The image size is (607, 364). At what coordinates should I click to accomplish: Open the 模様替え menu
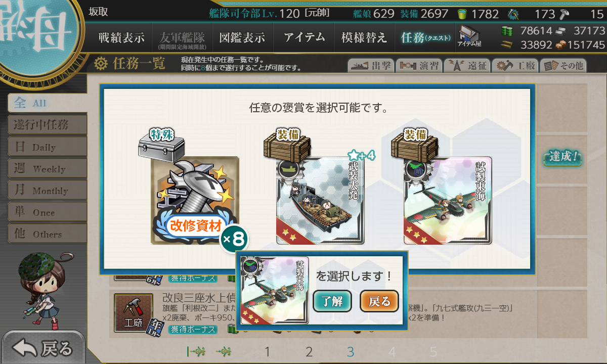point(364,37)
